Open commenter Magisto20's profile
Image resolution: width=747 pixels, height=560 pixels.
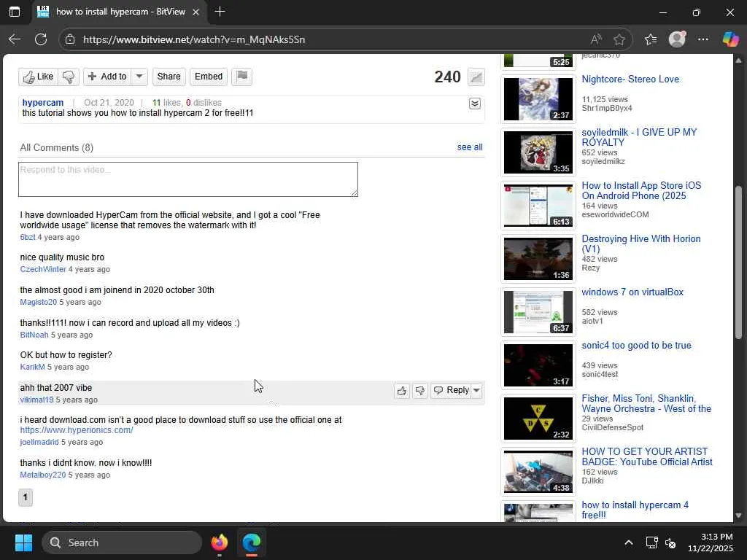click(x=38, y=302)
